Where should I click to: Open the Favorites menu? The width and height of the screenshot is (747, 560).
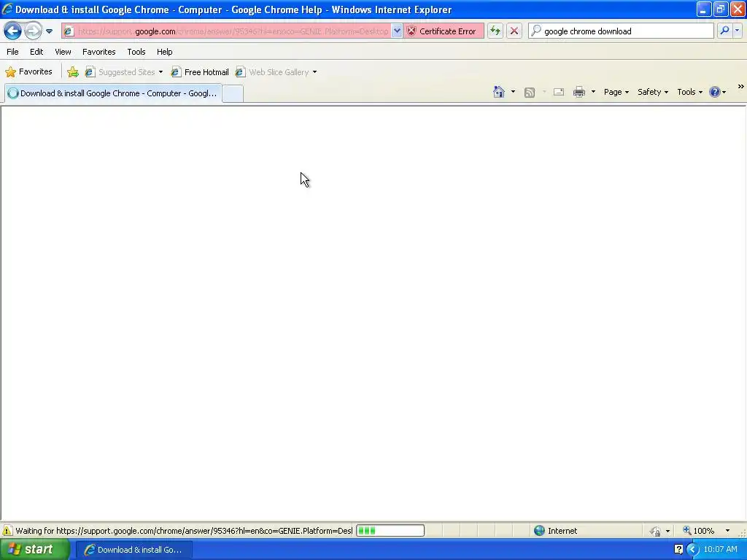tap(98, 52)
